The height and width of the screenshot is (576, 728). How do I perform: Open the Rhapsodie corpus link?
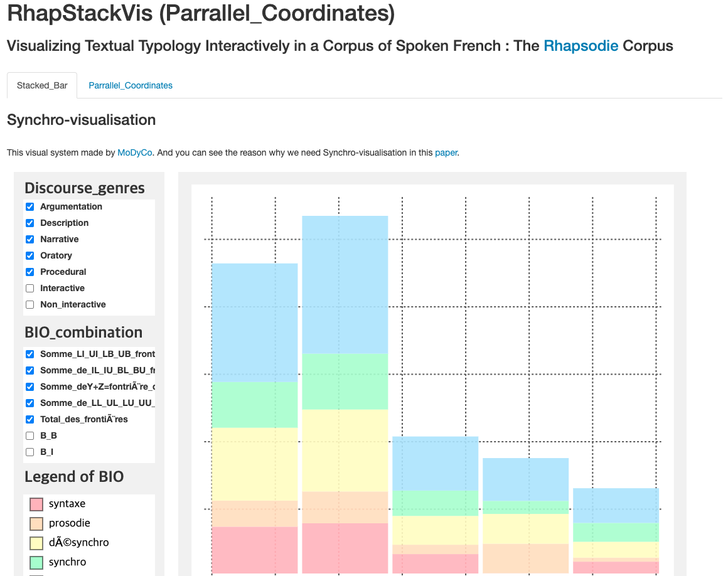pos(581,46)
